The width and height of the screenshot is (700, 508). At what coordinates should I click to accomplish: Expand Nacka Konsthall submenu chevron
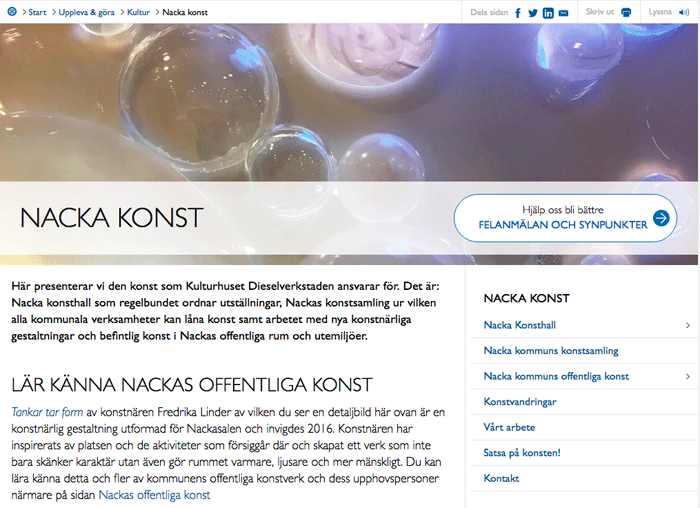tap(688, 325)
